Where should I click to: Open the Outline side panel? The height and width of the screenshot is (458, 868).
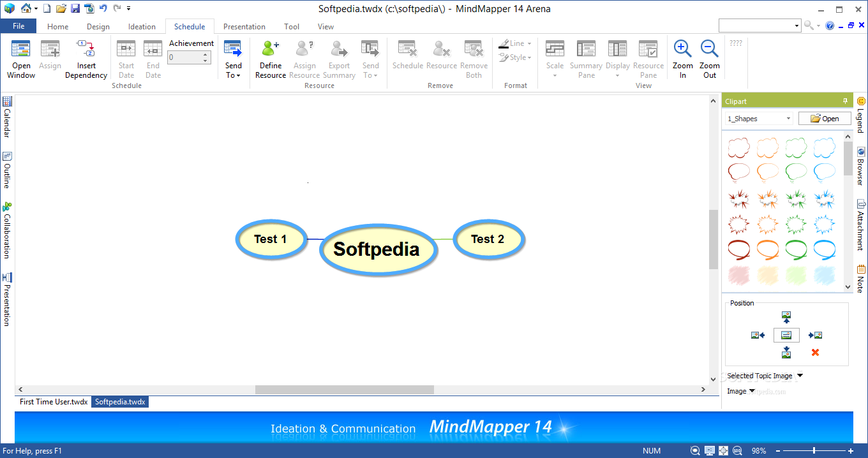point(7,170)
